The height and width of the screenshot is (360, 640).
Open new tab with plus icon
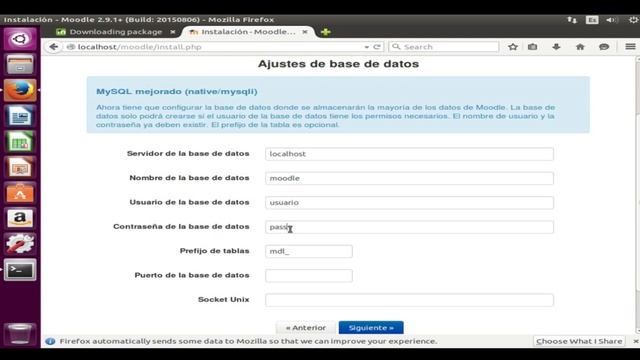tap(325, 32)
